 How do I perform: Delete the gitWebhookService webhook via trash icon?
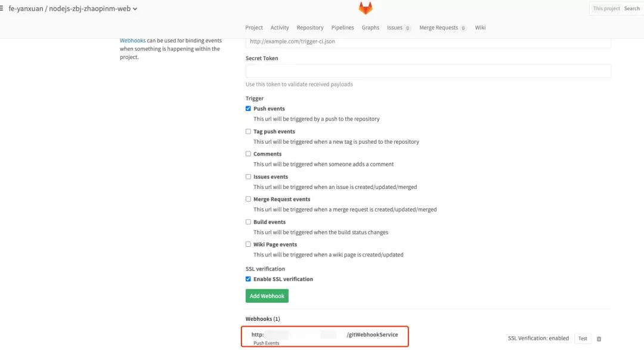pos(599,339)
